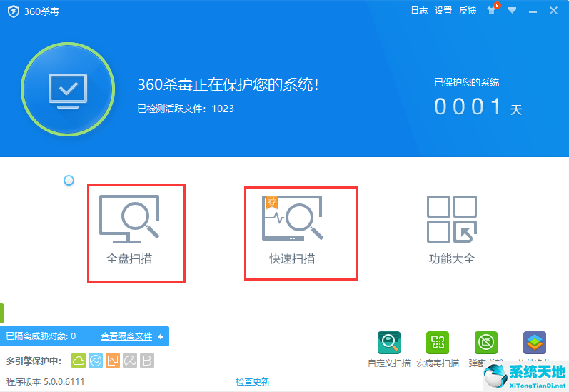This screenshot has width=569, height=392.
Task: Start the 快速扫描 quick scan
Action: 292,230
